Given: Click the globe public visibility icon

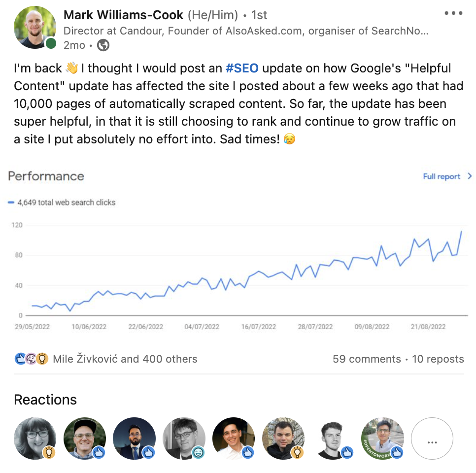Looking at the screenshot, I should pyautogui.click(x=103, y=45).
